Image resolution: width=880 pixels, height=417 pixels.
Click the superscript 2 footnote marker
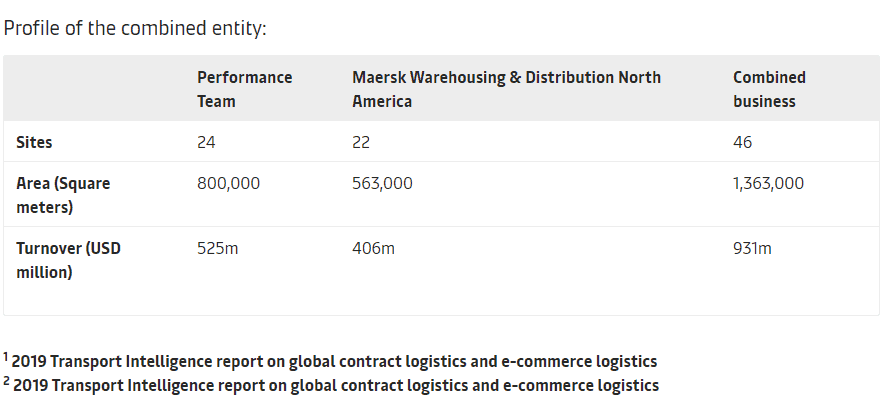pyautogui.click(x=6, y=381)
